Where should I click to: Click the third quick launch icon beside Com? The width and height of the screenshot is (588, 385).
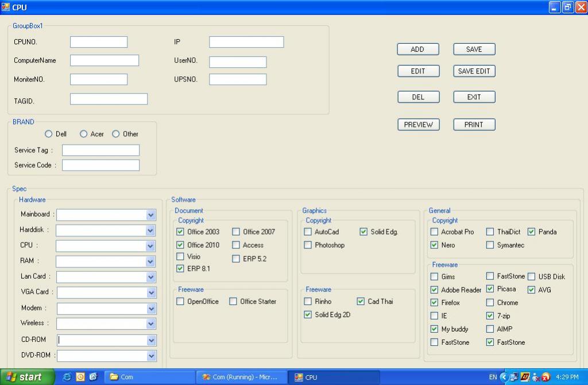(x=93, y=377)
